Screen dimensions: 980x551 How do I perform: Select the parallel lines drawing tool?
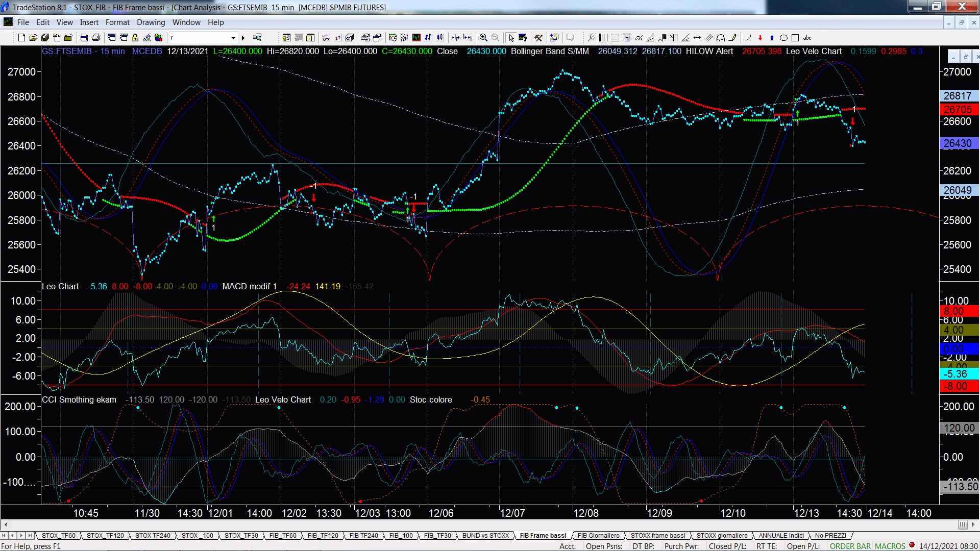click(708, 38)
